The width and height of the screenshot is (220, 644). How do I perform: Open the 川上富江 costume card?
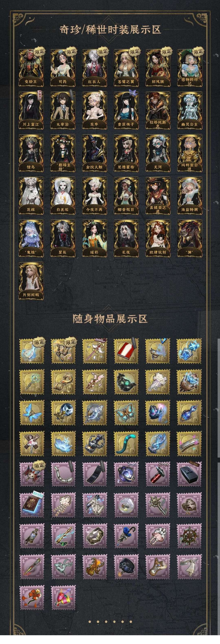pos(31,110)
